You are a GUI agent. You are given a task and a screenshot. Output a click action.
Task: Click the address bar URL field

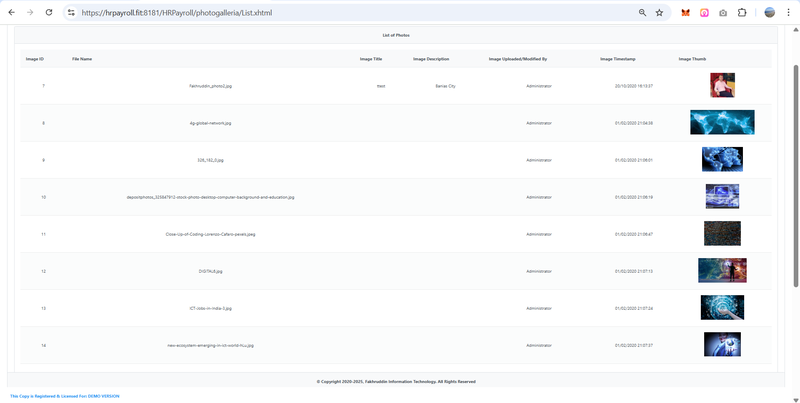pos(350,13)
